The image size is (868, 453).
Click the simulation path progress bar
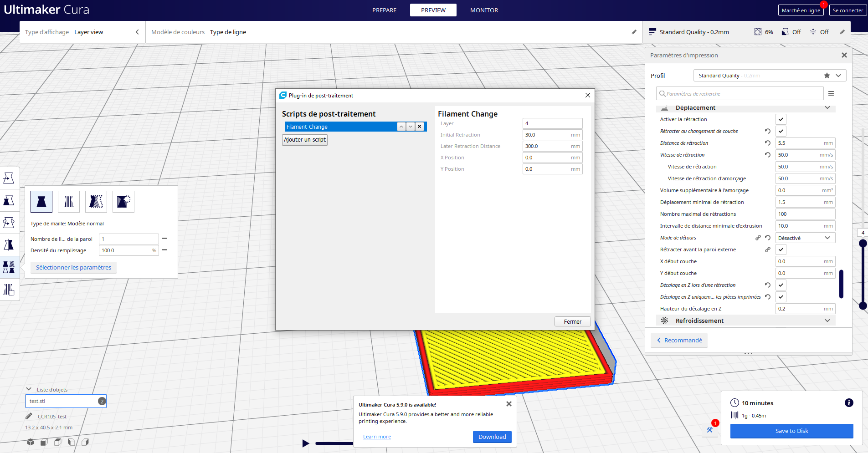(x=334, y=443)
